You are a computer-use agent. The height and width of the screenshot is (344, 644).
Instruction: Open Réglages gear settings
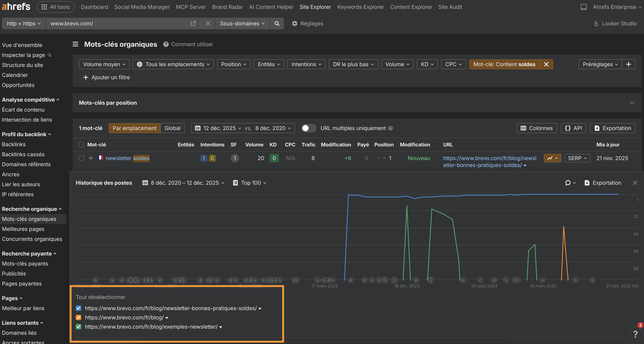click(308, 23)
